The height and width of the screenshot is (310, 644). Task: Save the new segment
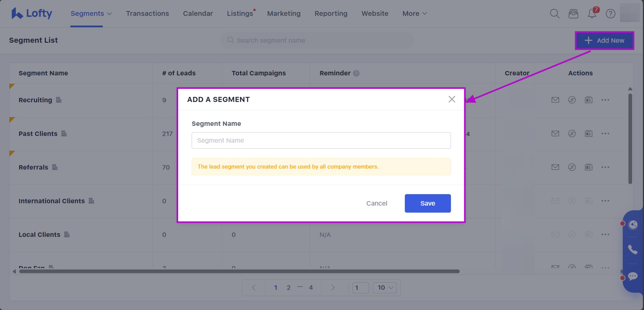tap(427, 203)
